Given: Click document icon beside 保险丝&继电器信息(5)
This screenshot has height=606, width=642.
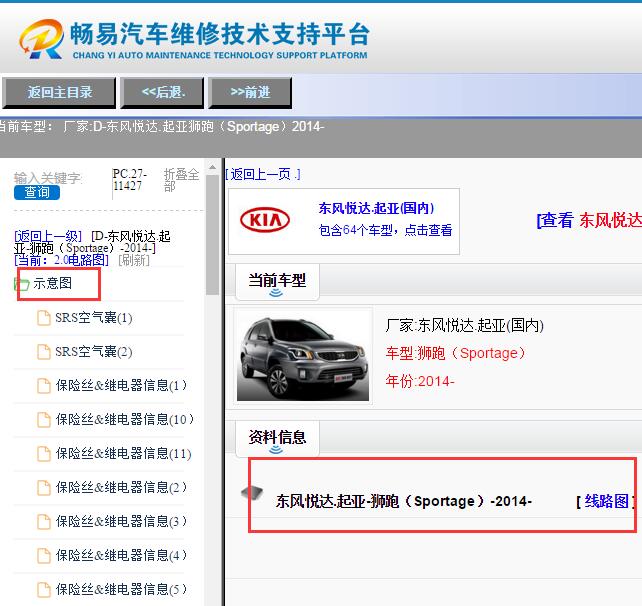Looking at the screenshot, I should [x=44, y=590].
